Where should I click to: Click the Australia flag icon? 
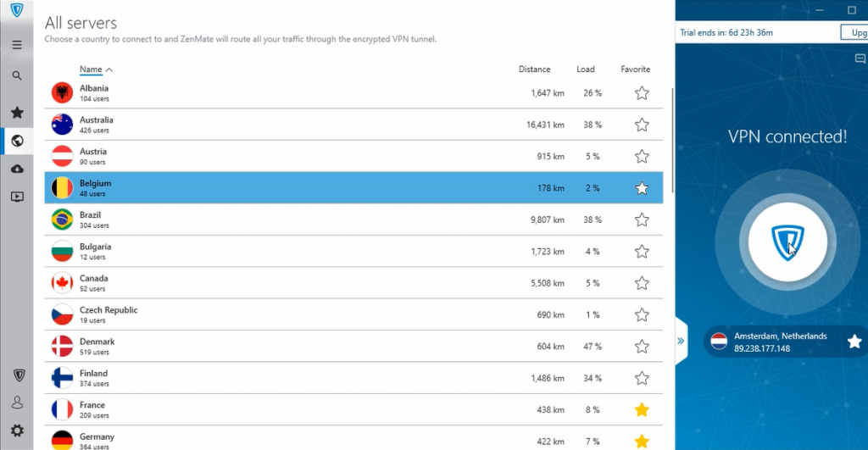point(62,124)
